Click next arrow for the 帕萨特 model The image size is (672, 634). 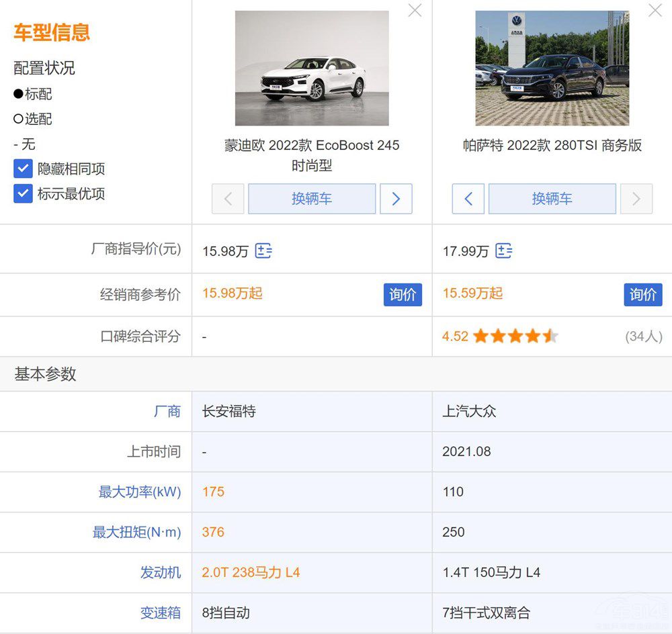click(x=636, y=199)
